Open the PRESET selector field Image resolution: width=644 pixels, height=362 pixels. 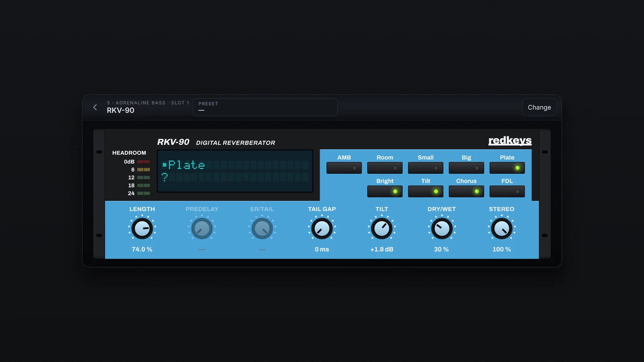click(x=265, y=107)
